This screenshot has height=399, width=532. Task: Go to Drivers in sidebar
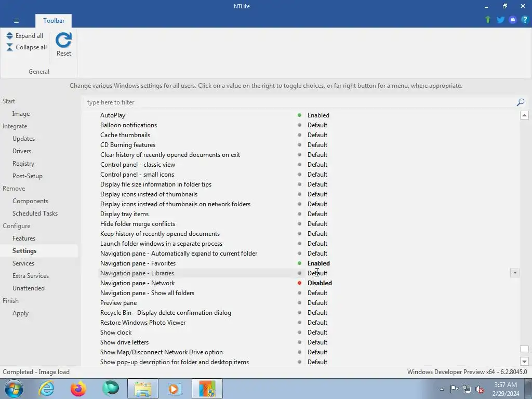pyautogui.click(x=22, y=151)
